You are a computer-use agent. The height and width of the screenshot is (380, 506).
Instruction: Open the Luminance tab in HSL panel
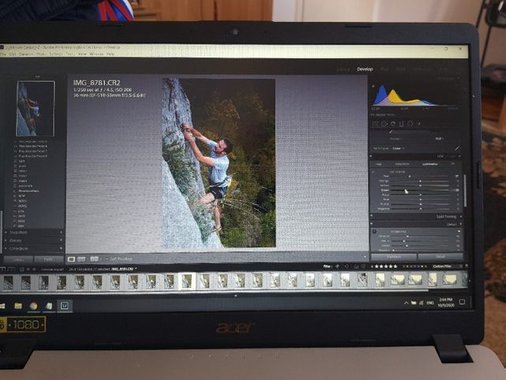430,164
